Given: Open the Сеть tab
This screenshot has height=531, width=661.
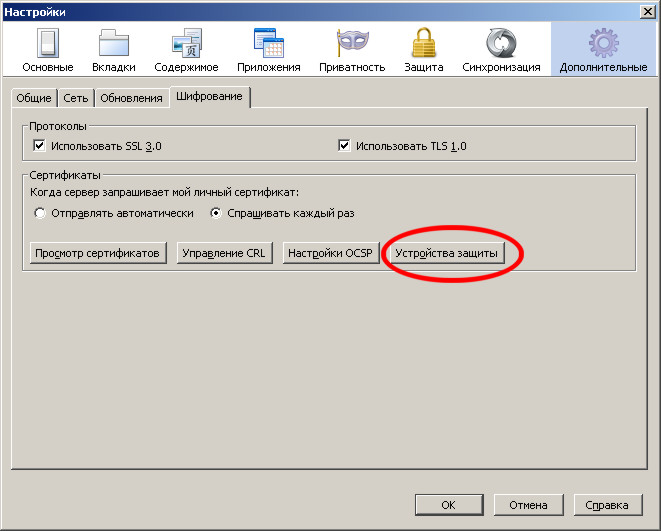Looking at the screenshot, I should [75, 98].
